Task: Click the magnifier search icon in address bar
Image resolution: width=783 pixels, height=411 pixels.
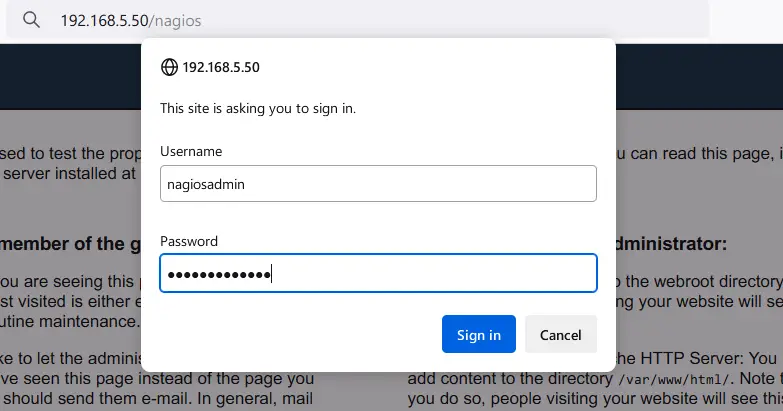Action: (x=31, y=20)
